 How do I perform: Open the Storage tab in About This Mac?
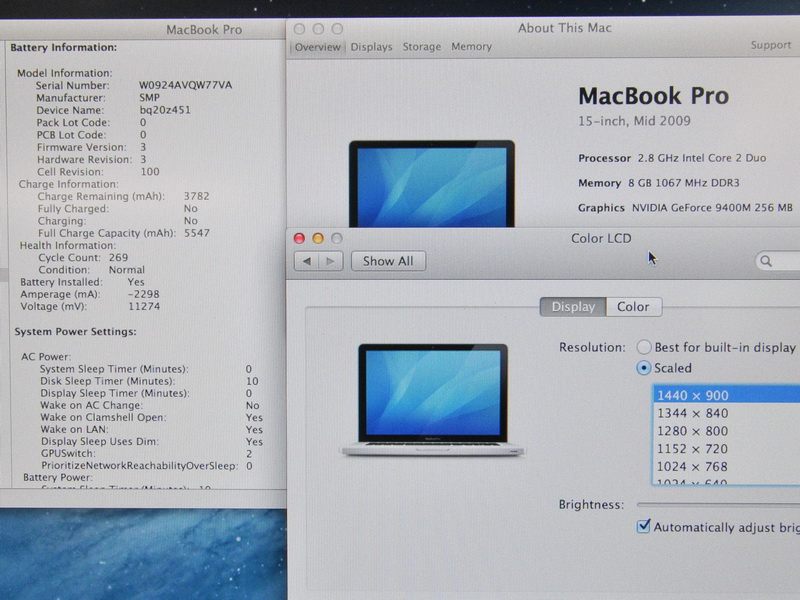point(422,47)
